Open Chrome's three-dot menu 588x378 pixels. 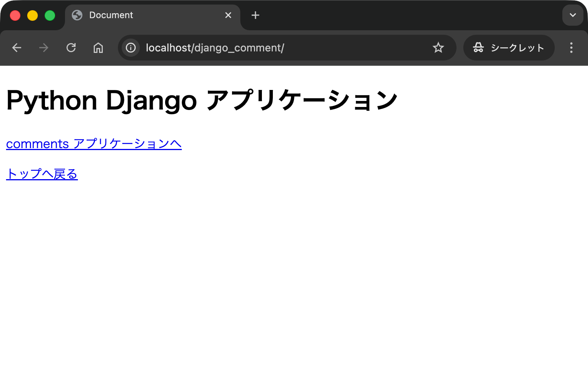click(x=571, y=48)
